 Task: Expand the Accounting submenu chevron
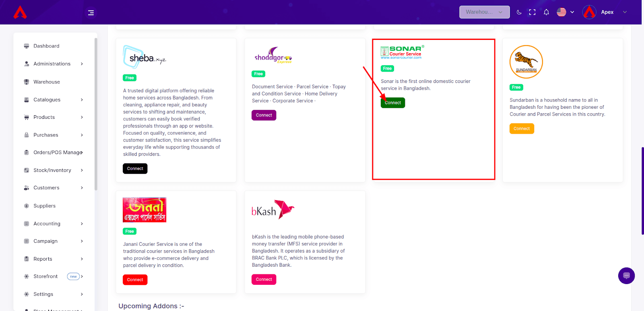click(x=82, y=224)
